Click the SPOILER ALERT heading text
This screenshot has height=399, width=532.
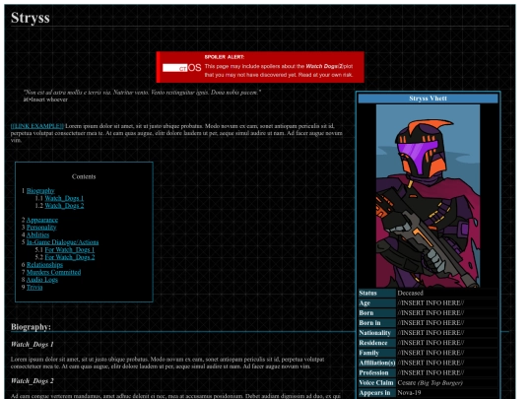[x=225, y=57]
